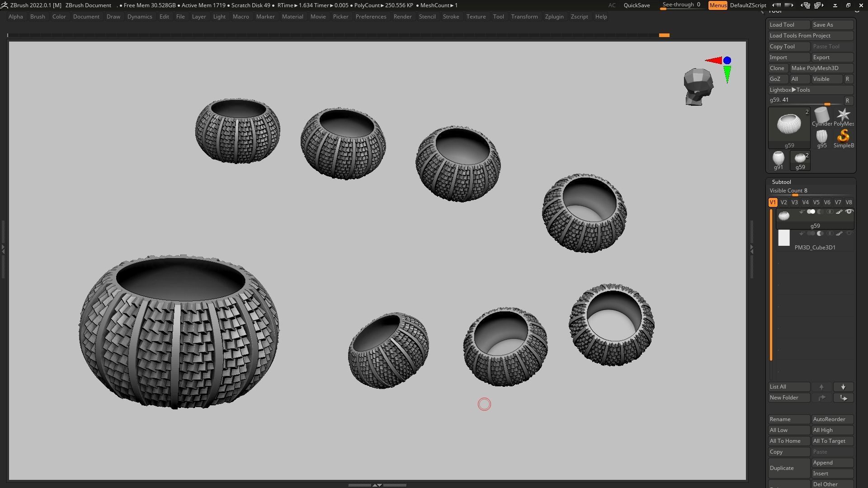Adjust the See-through slider

[x=681, y=5]
